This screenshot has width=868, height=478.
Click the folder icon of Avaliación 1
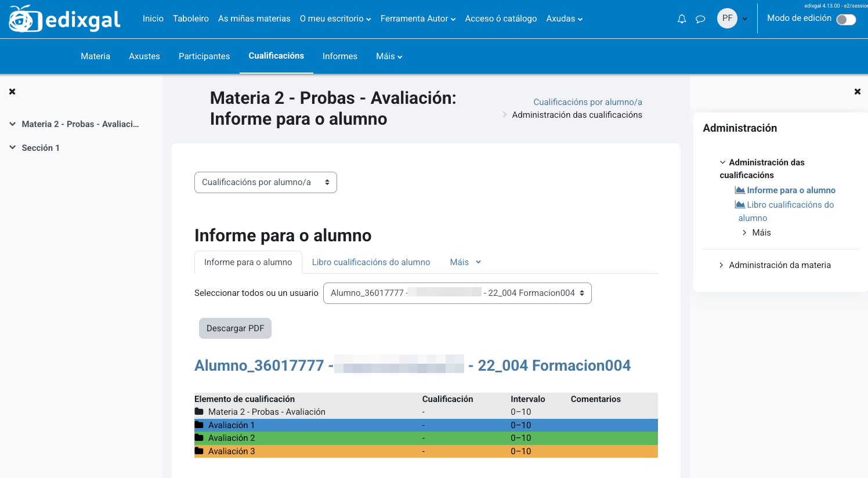pos(200,425)
